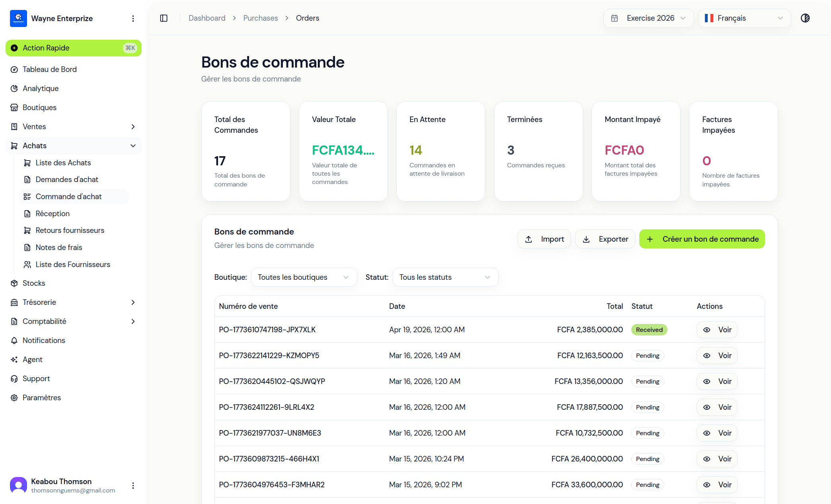Click the Stocks box icon
Image resolution: width=831 pixels, height=504 pixels.
click(x=14, y=283)
